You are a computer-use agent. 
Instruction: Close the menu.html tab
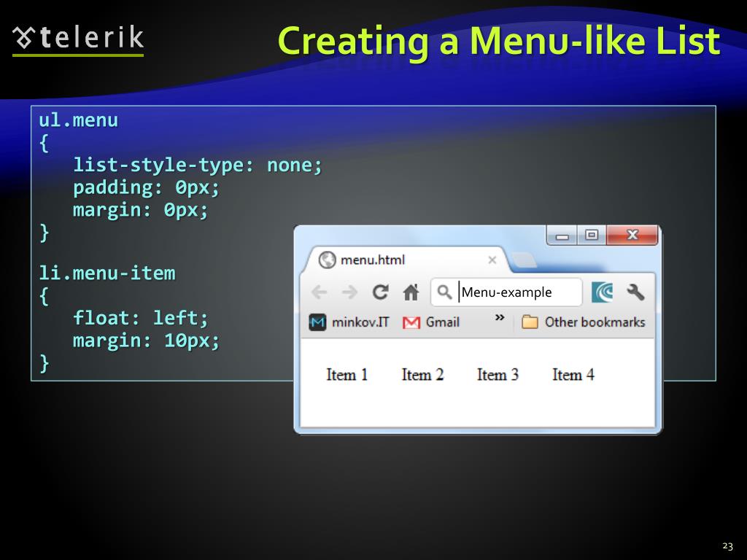492,260
